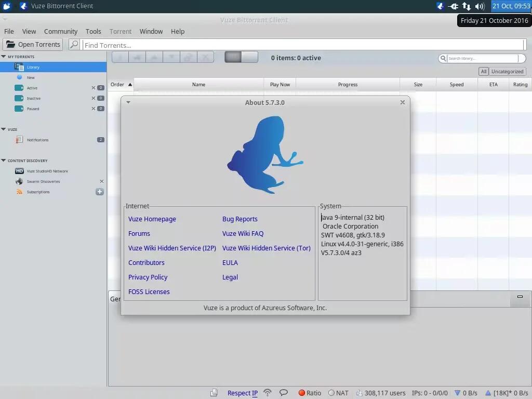Click the Vuze tray icon in system panel

pyautogui.click(x=441, y=6)
